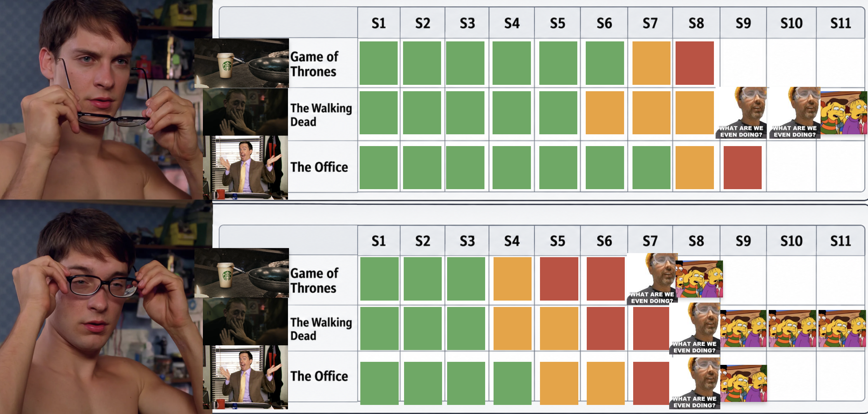Click the Walking Dead face-palm thumbnail in top table

[x=245, y=112]
